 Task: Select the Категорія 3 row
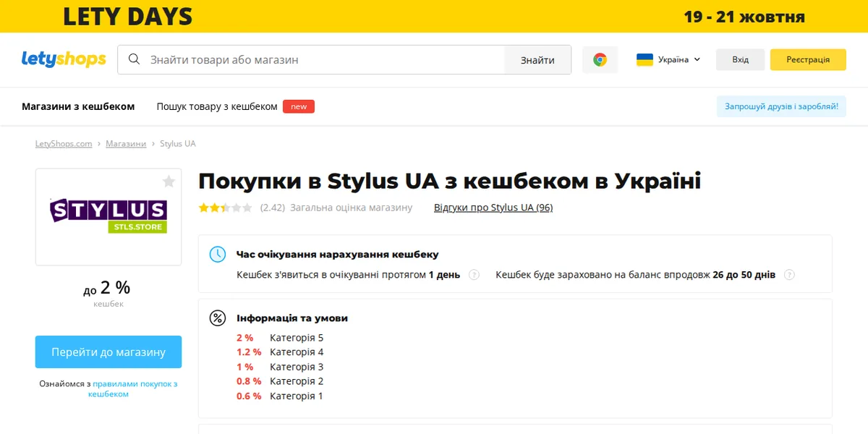pos(280,367)
